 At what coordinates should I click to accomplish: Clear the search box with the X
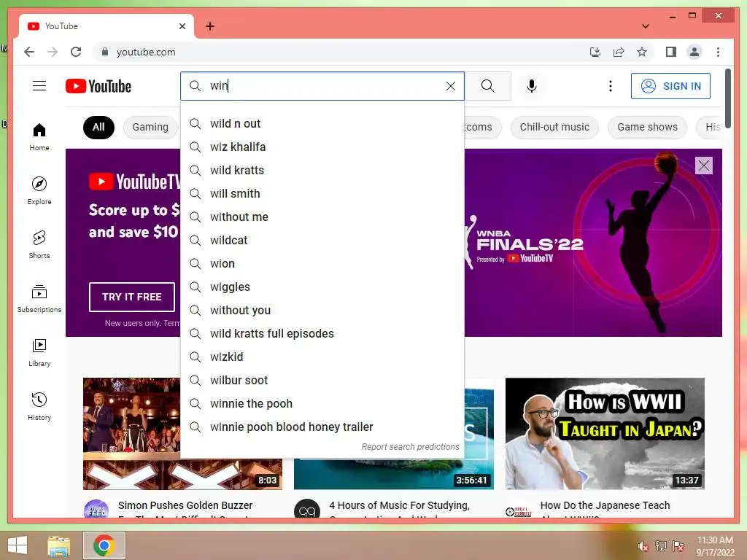[x=451, y=86]
